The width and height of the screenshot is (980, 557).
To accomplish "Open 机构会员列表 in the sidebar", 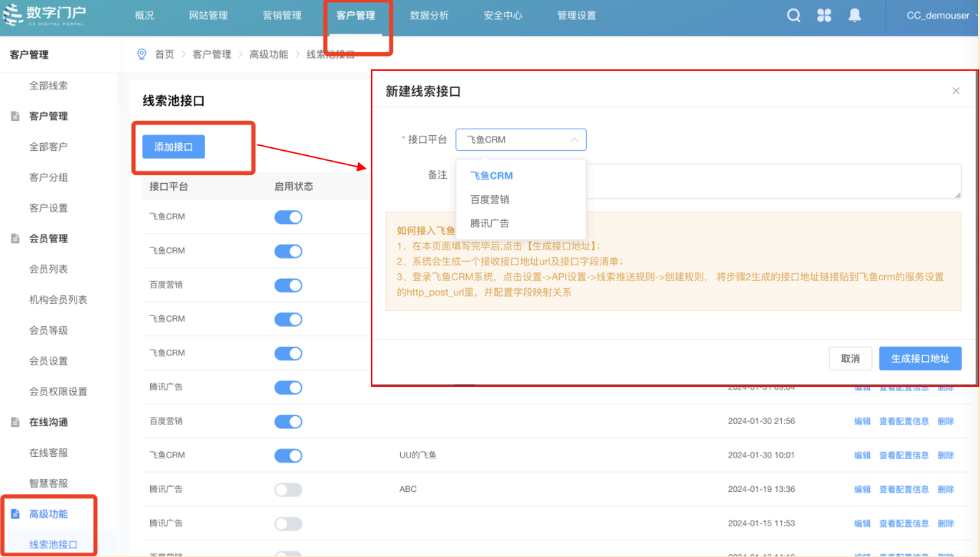I will [58, 300].
